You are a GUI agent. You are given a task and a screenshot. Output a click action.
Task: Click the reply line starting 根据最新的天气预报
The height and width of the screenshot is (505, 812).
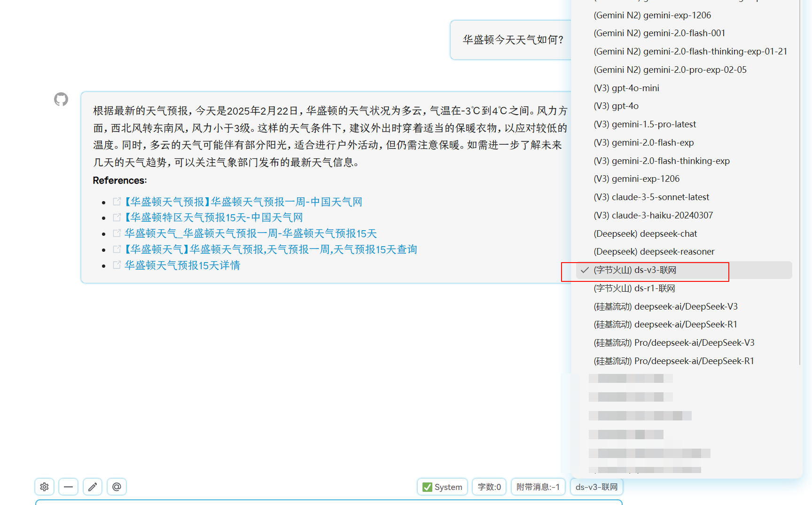[x=330, y=111]
